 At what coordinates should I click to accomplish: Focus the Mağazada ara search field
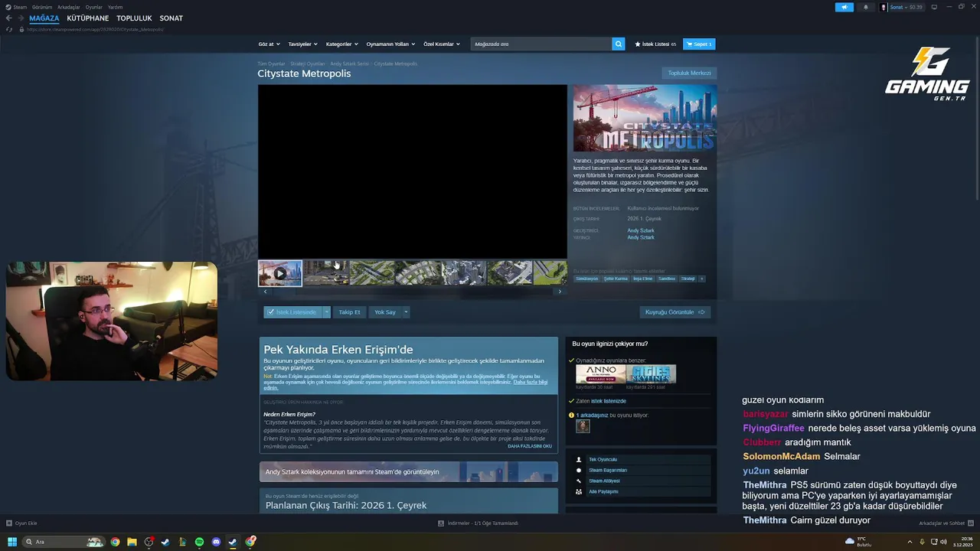coord(541,44)
